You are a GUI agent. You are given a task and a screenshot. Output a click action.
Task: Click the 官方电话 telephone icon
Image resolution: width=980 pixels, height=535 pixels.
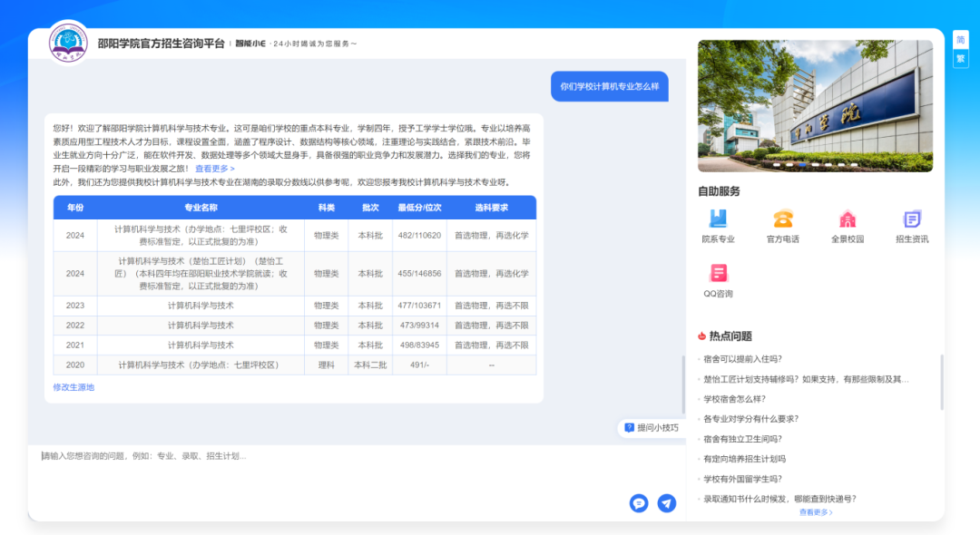782,219
